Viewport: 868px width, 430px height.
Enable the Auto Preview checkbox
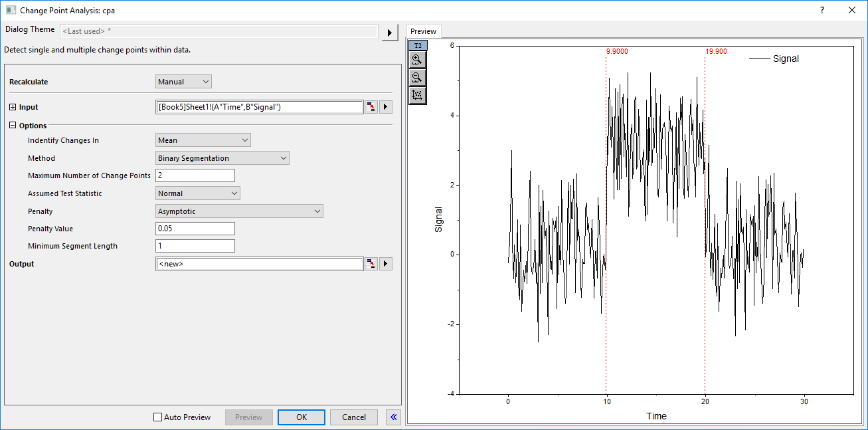point(157,417)
